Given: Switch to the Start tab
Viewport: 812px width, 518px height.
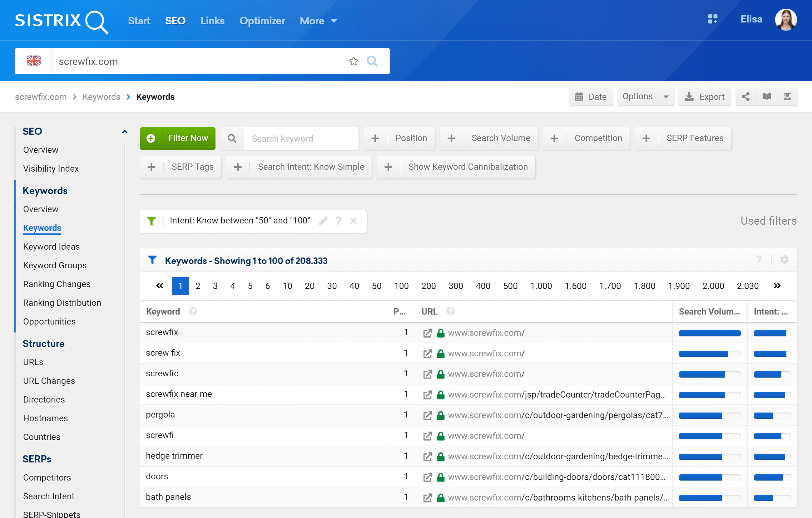Looking at the screenshot, I should 139,21.
